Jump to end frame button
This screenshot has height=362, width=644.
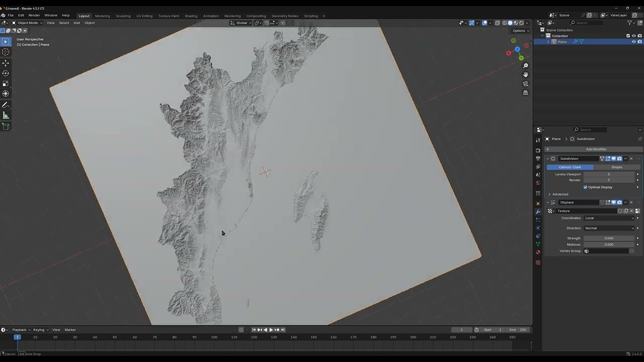283,330
